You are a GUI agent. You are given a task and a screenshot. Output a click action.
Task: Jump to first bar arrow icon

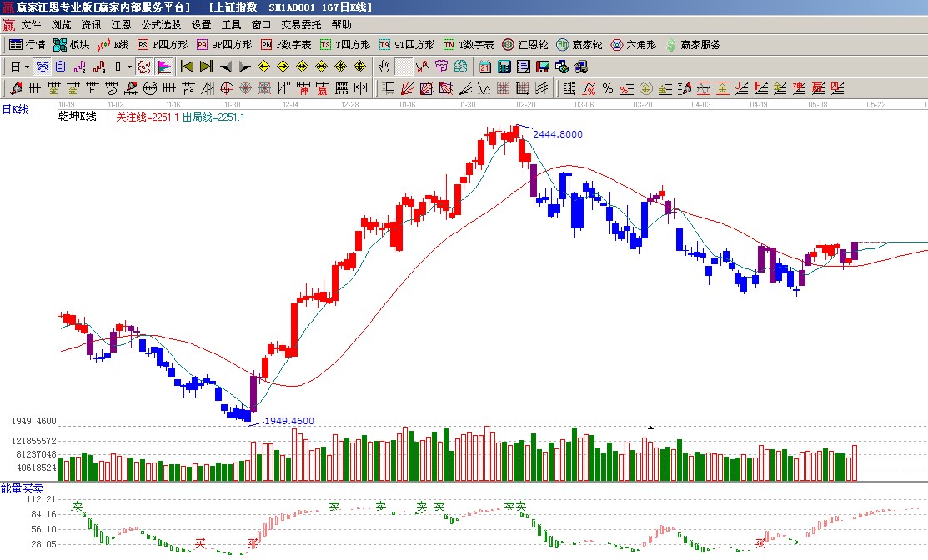[x=187, y=67]
